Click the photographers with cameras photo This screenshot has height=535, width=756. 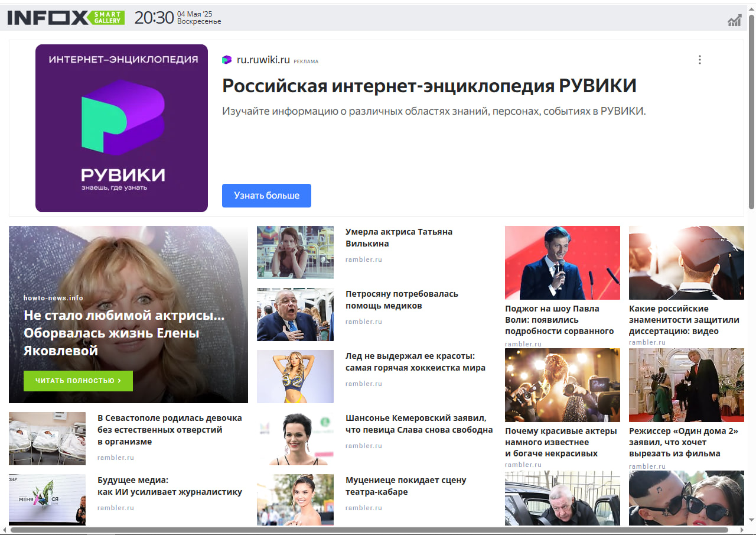point(562,385)
